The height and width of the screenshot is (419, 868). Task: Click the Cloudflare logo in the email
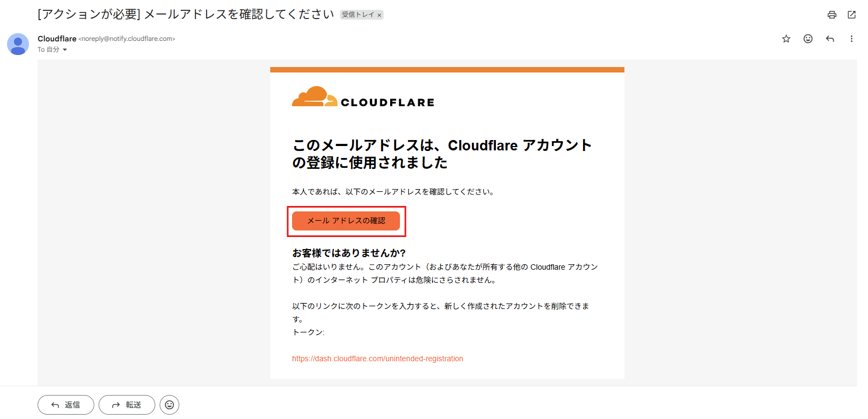point(363,97)
